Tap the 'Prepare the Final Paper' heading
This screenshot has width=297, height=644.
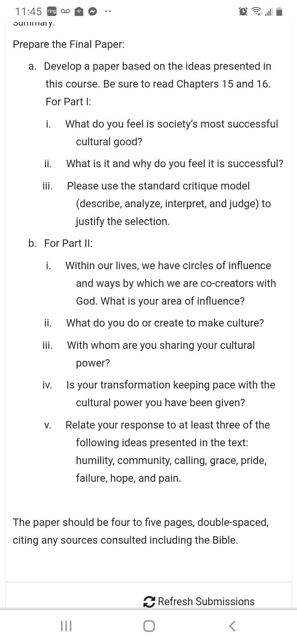(68, 44)
